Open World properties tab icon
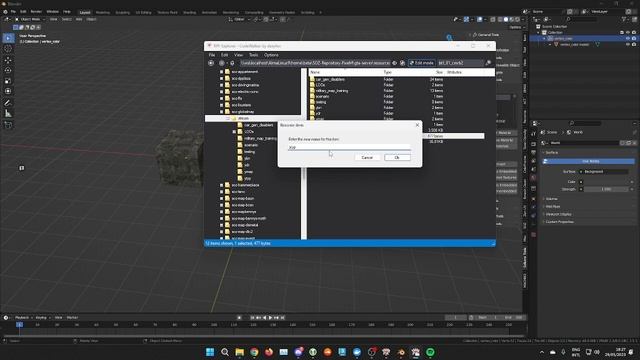The height and width of the screenshot is (360, 640). [x=533, y=178]
